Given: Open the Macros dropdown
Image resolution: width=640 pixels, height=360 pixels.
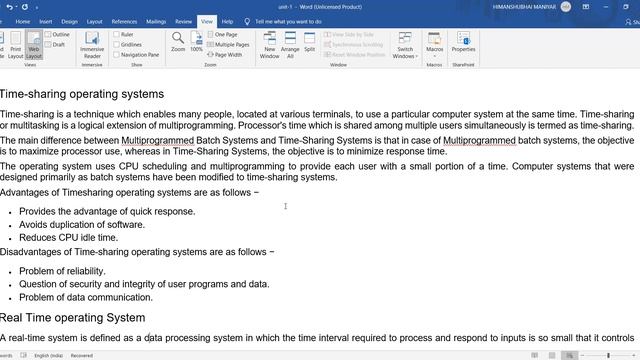Looking at the screenshot, I should pyautogui.click(x=434, y=44).
